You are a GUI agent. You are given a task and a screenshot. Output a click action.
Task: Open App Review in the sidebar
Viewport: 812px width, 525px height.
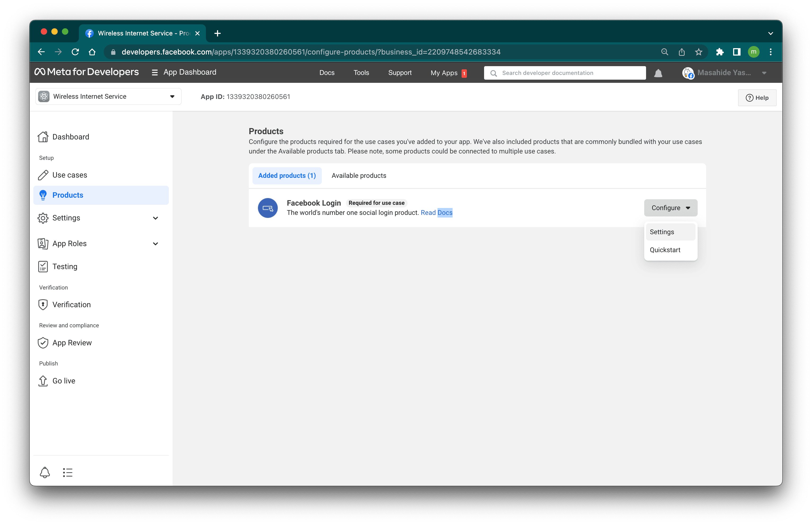(101, 343)
